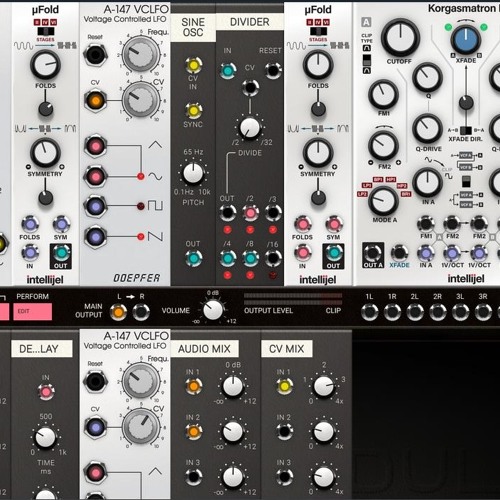
Task: Click the right µFold SYM jack
Action: click(x=334, y=224)
